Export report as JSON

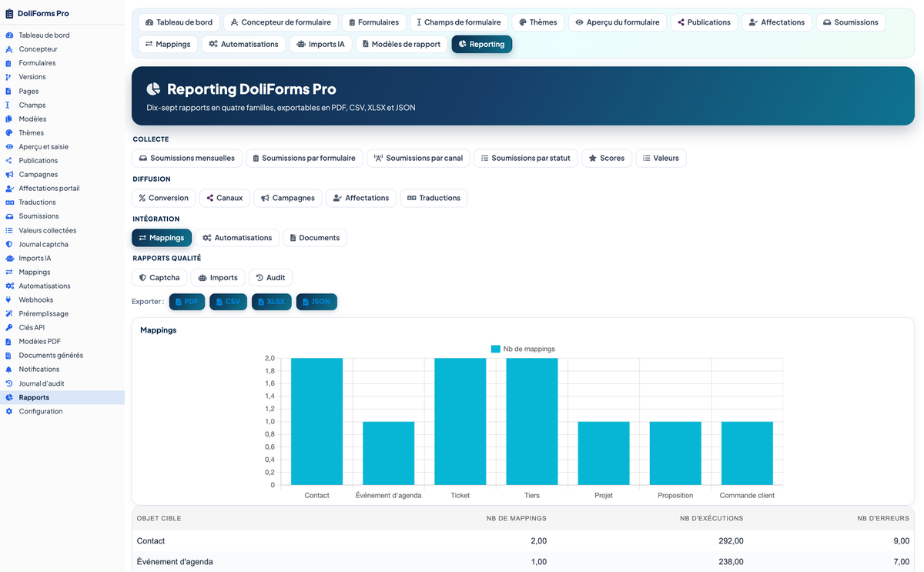tap(316, 302)
